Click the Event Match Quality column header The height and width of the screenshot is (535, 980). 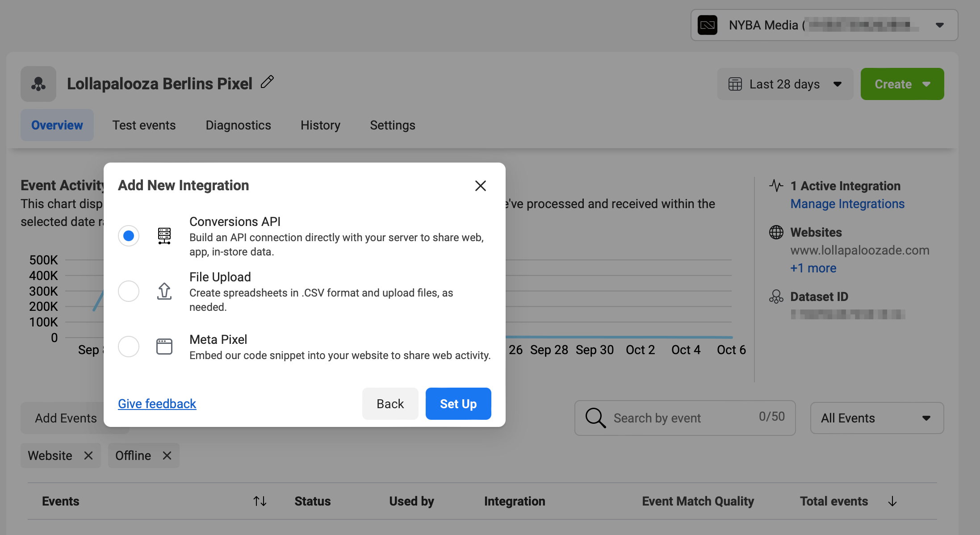click(x=698, y=501)
